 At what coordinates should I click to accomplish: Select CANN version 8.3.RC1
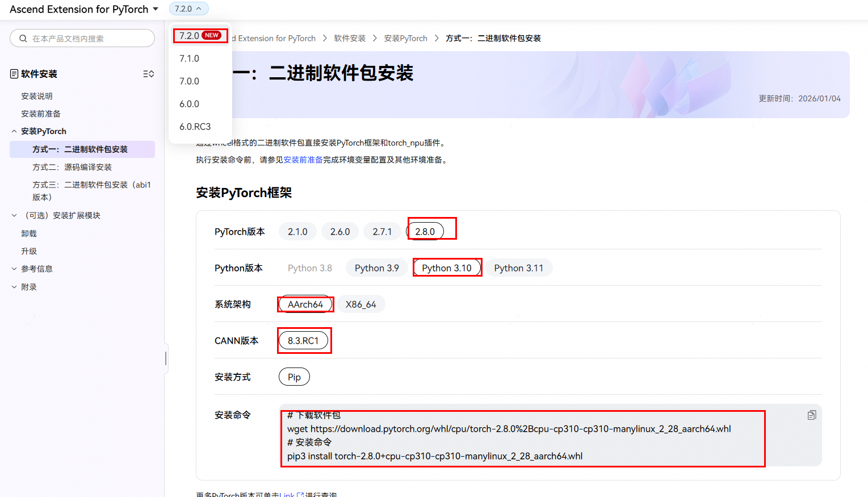[x=303, y=341]
